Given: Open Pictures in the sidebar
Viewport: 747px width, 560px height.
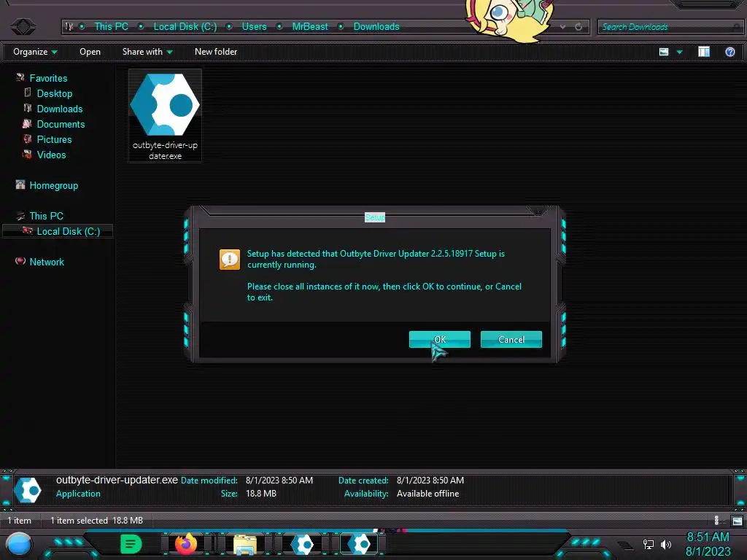Looking at the screenshot, I should 54,139.
